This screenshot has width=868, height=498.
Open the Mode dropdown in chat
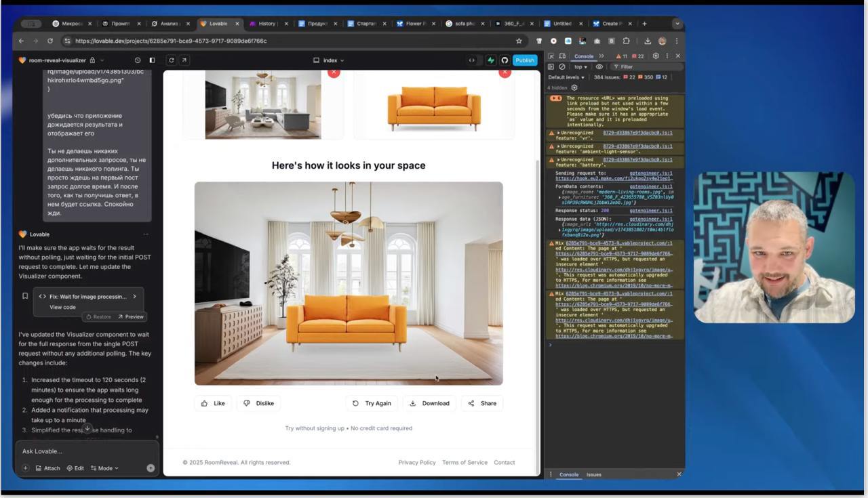point(104,468)
